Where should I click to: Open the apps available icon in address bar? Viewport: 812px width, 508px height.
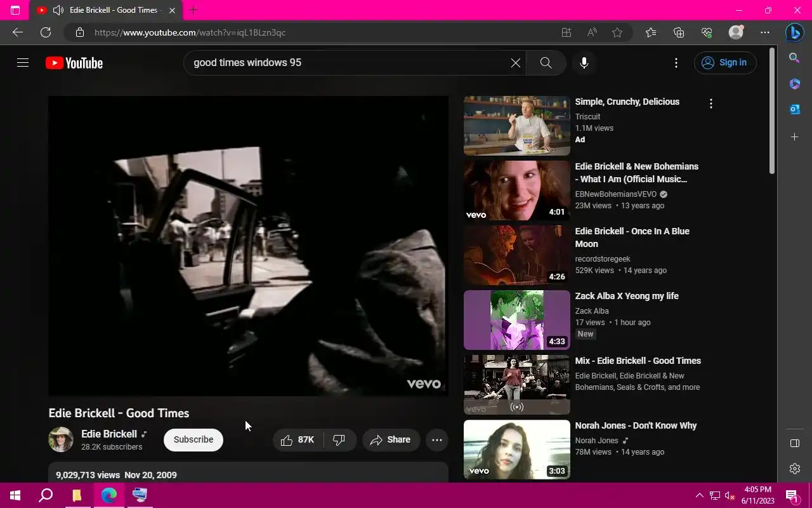[566, 32]
